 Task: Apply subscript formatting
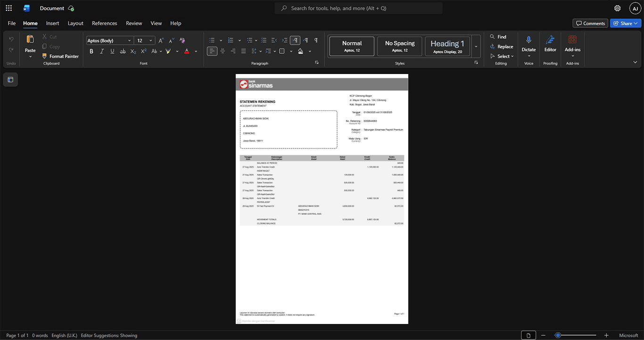pos(133,51)
